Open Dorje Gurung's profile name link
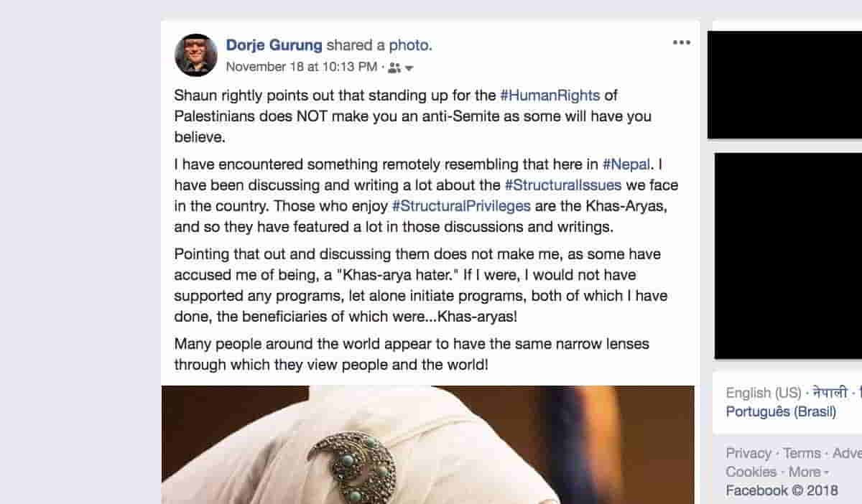This screenshot has width=862, height=504. click(274, 46)
